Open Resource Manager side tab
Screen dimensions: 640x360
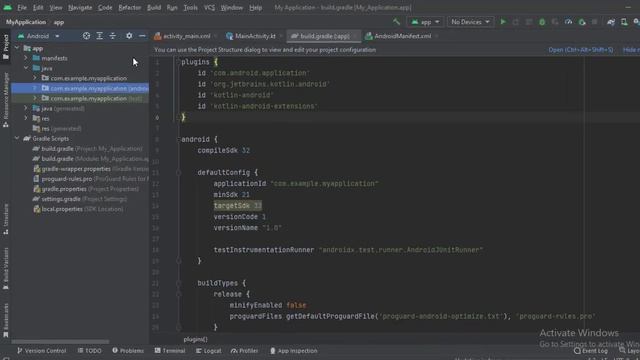coord(6,100)
